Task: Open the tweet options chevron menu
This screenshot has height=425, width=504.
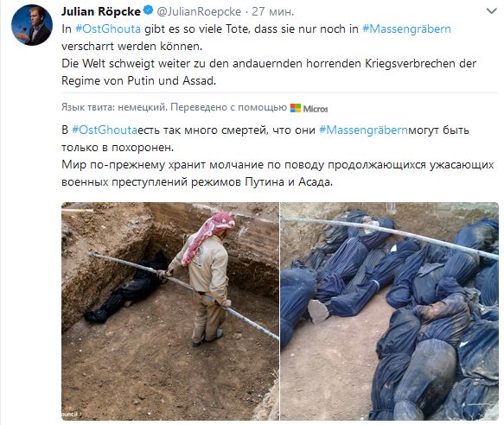Action: (491, 11)
